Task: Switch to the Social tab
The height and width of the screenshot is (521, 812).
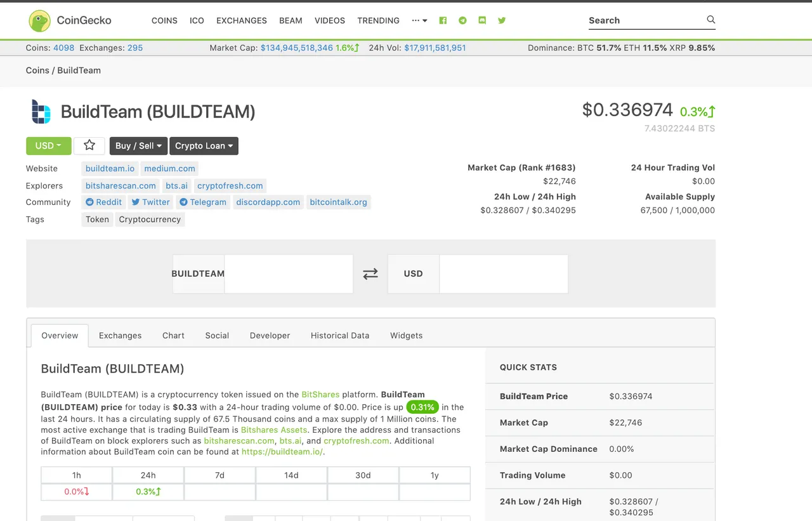Action: [x=217, y=335]
